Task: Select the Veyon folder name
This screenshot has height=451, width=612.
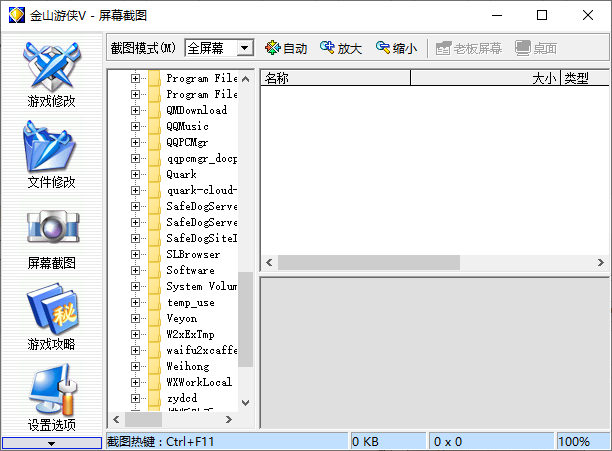Action: (x=182, y=318)
